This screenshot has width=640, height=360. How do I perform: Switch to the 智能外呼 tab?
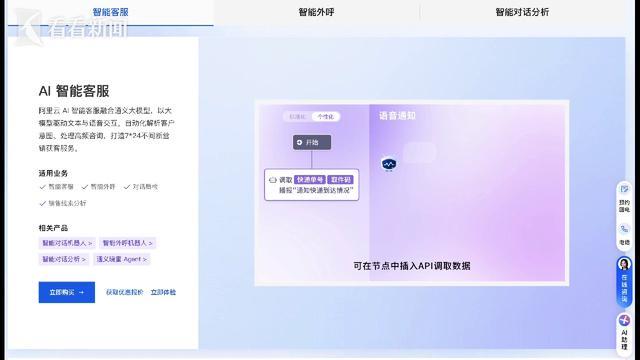(316, 12)
